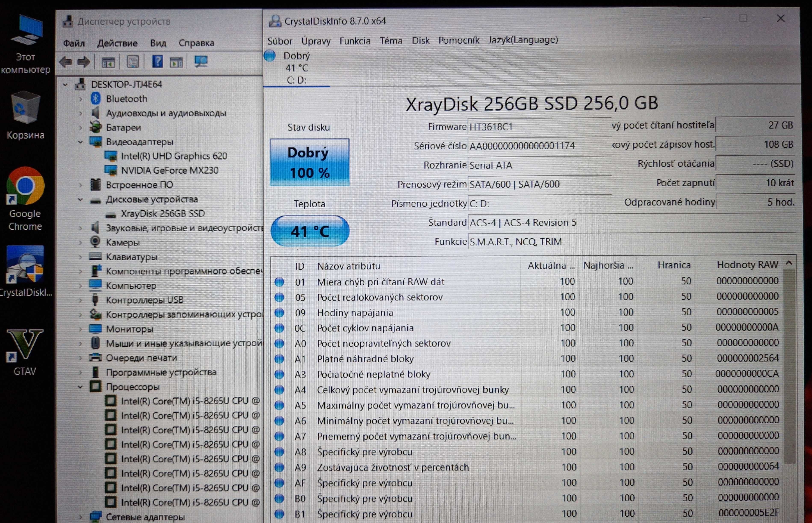Select NVIDIA GeForce MX230 device
812x523 pixels.
[x=170, y=170]
